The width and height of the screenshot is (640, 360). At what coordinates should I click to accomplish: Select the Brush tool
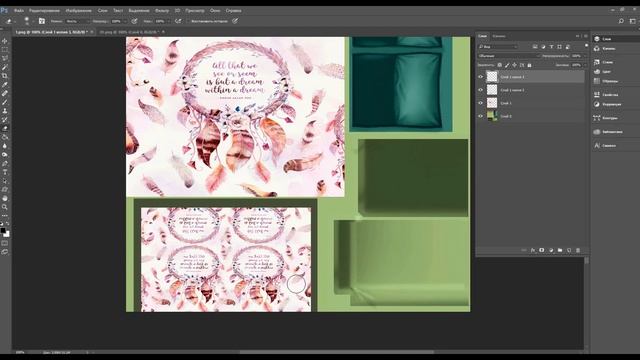pyautogui.click(x=5, y=102)
